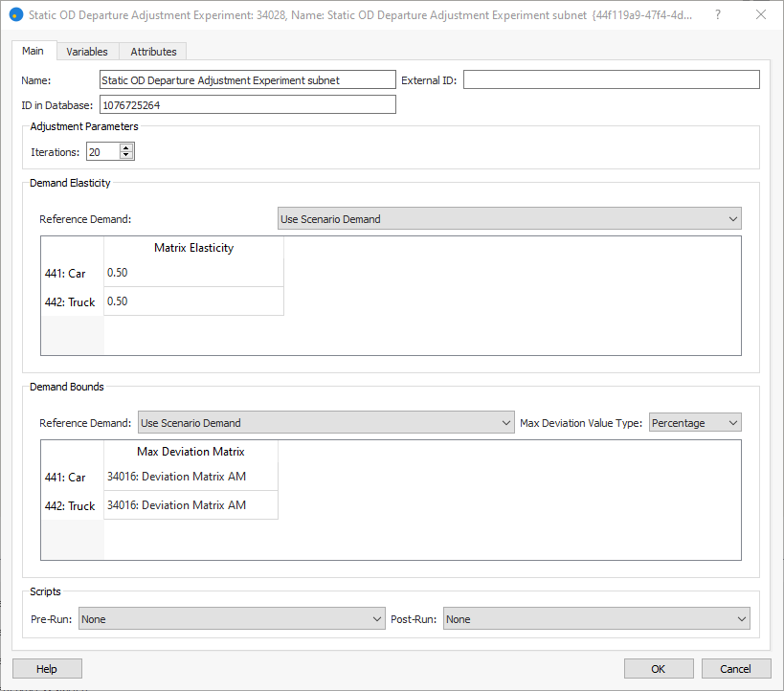Viewport: 784px width, 691px height.
Task: Switch to the Variables tab
Action: coord(87,52)
